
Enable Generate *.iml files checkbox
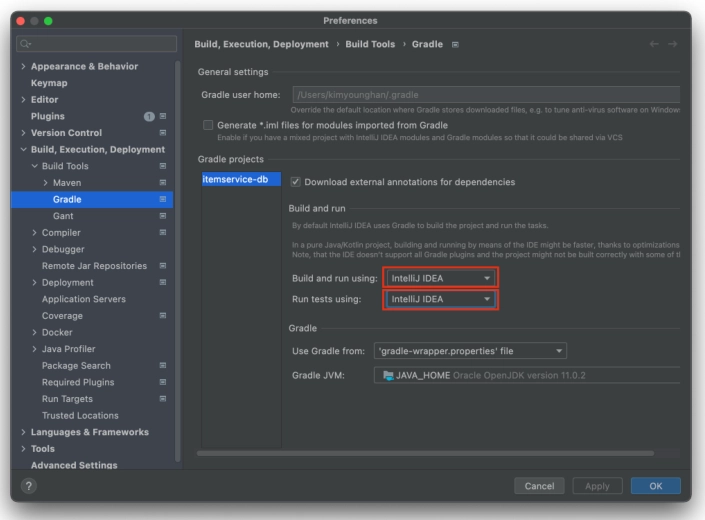tap(208, 125)
